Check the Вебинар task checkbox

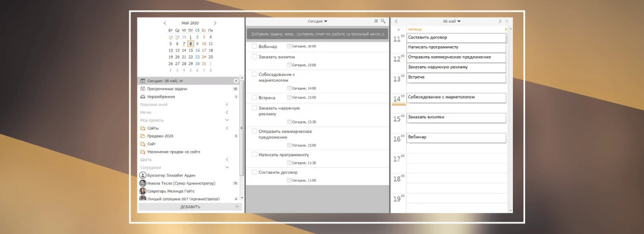pos(254,46)
